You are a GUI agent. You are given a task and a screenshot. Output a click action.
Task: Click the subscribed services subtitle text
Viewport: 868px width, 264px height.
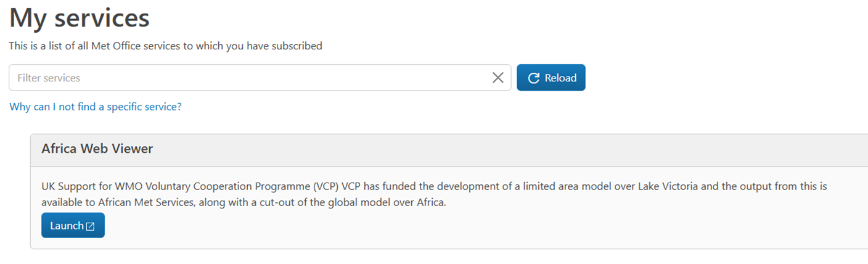click(165, 46)
